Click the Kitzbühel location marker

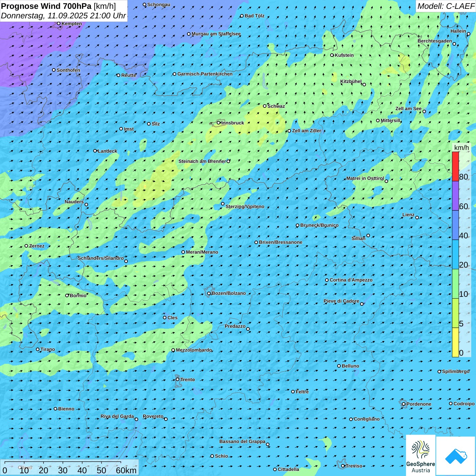pyautogui.click(x=364, y=85)
